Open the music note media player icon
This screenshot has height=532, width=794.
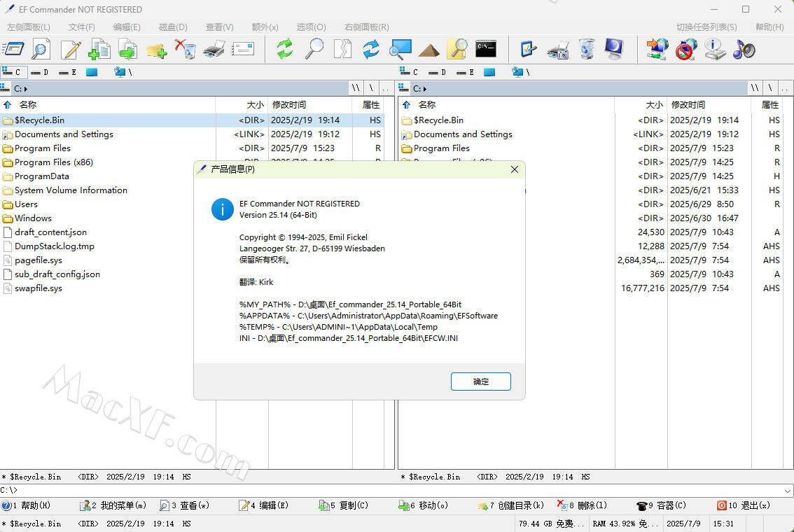click(x=744, y=49)
